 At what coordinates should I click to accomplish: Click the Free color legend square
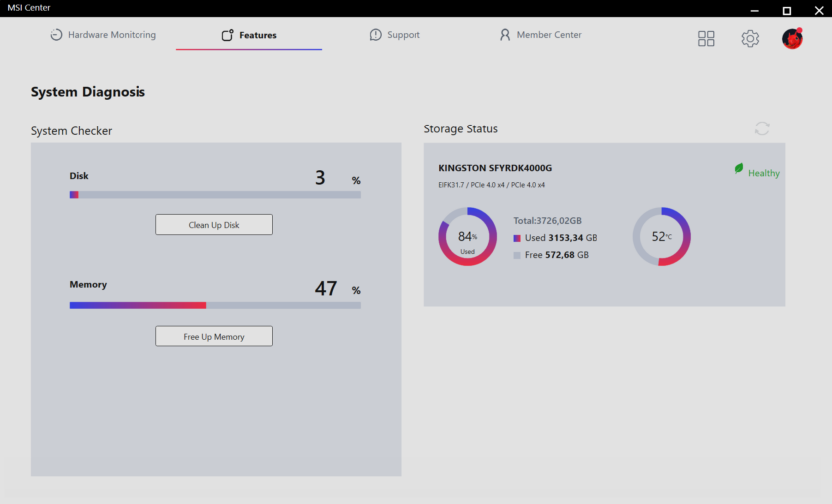pyautogui.click(x=517, y=255)
